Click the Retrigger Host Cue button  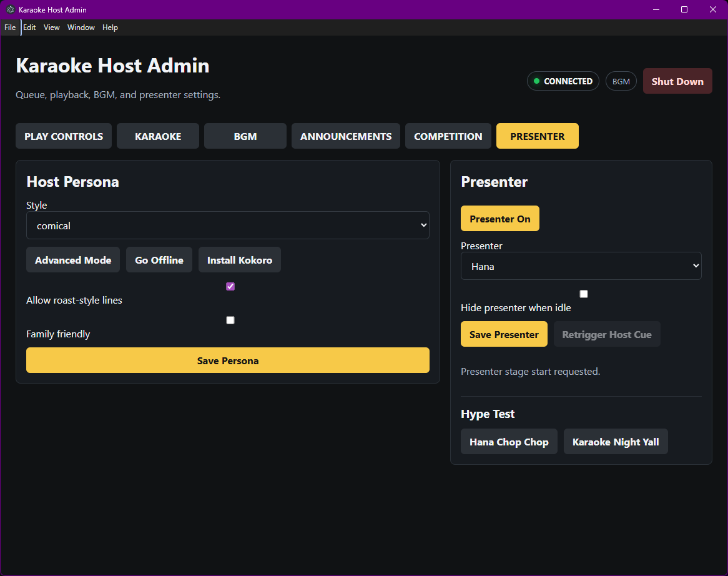click(607, 334)
